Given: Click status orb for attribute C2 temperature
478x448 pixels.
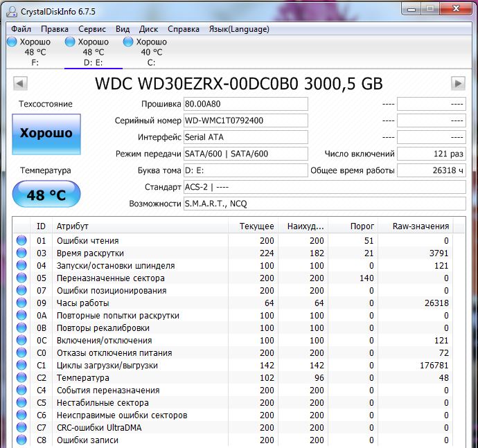Looking at the screenshot, I should tap(21, 378).
